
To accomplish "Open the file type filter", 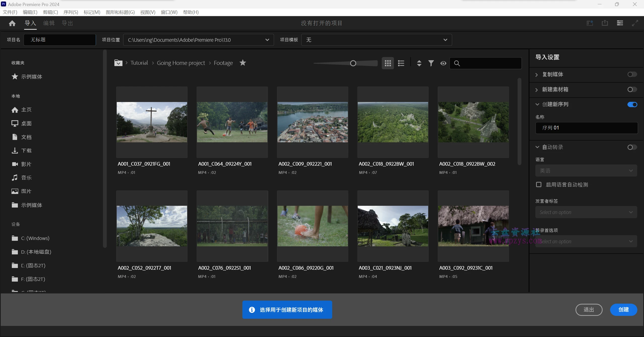I will pyautogui.click(x=431, y=63).
